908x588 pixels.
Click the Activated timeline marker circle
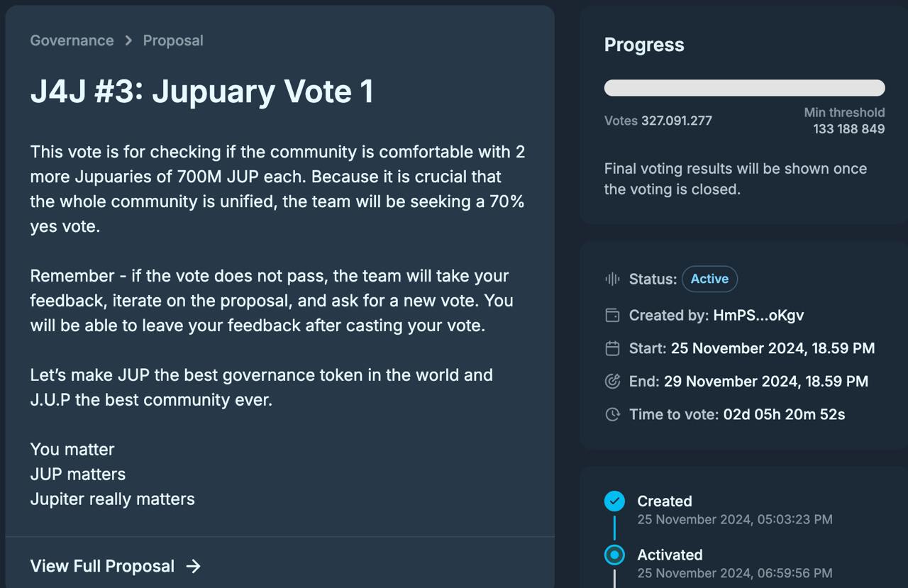click(x=614, y=555)
